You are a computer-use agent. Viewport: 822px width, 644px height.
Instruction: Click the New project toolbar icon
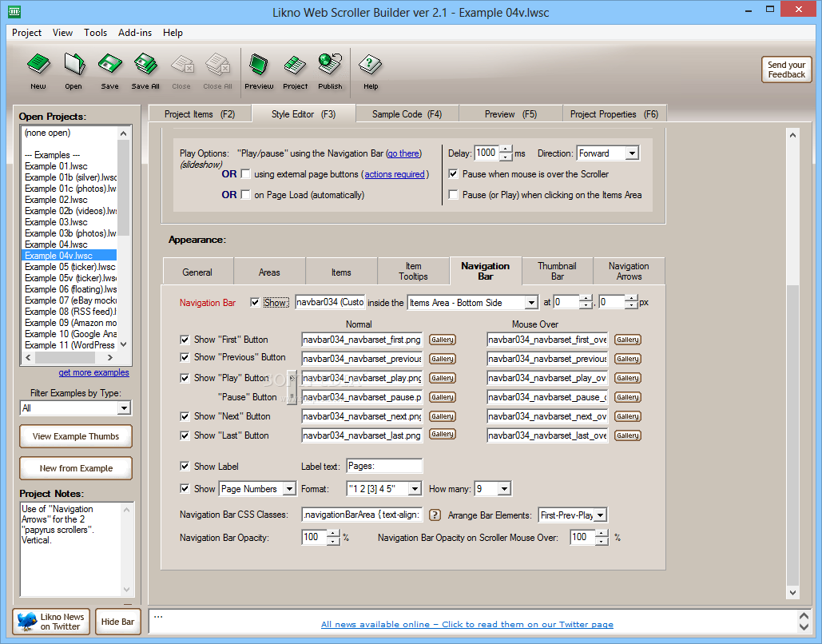click(x=38, y=65)
